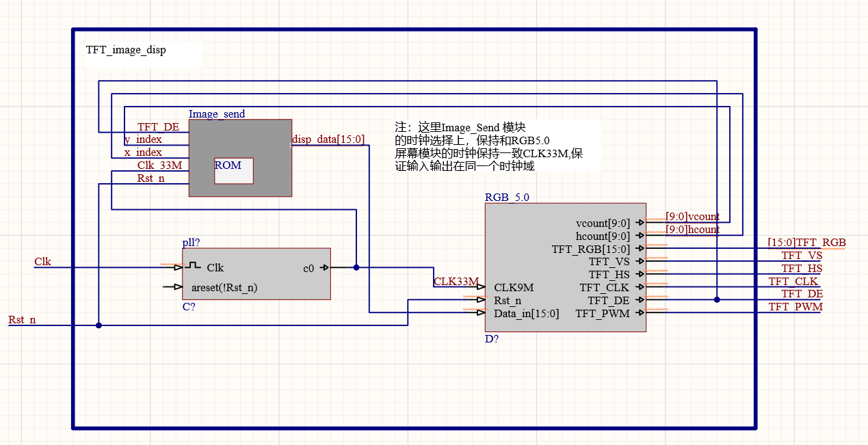Screen dimensions: 868x445
Task: Click the hcount[9:0] output pin
Action: (x=641, y=236)
